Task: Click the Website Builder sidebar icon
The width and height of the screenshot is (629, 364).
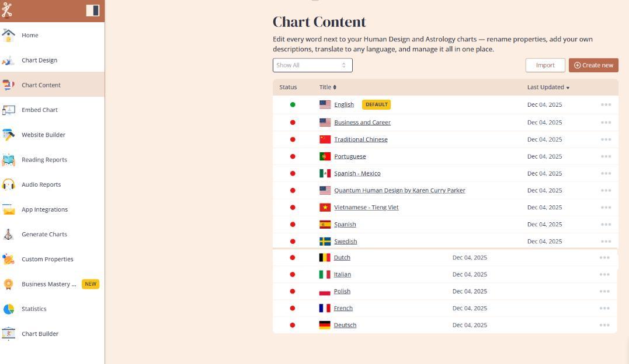Action: (x=8, y=135)
